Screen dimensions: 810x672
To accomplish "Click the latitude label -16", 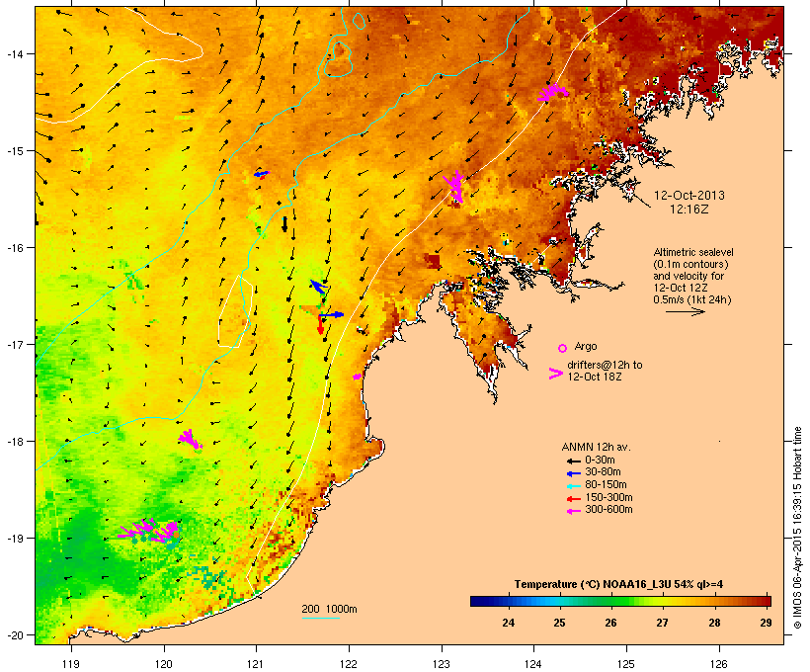I will pos(14,248).
